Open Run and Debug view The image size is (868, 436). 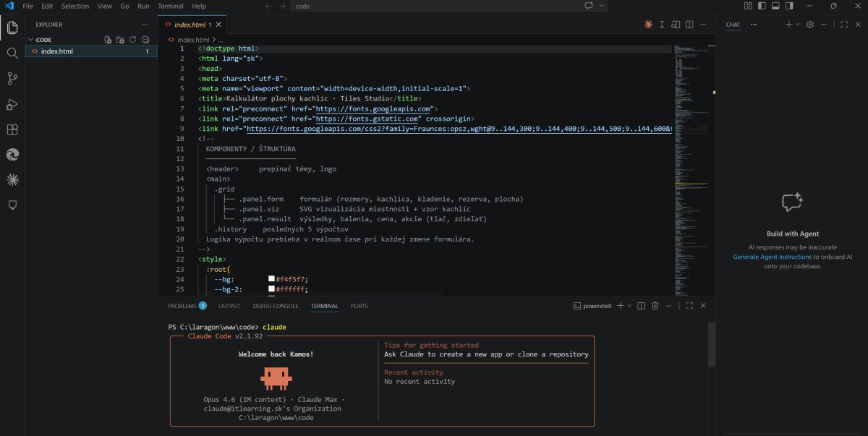[x=12, y=104]
